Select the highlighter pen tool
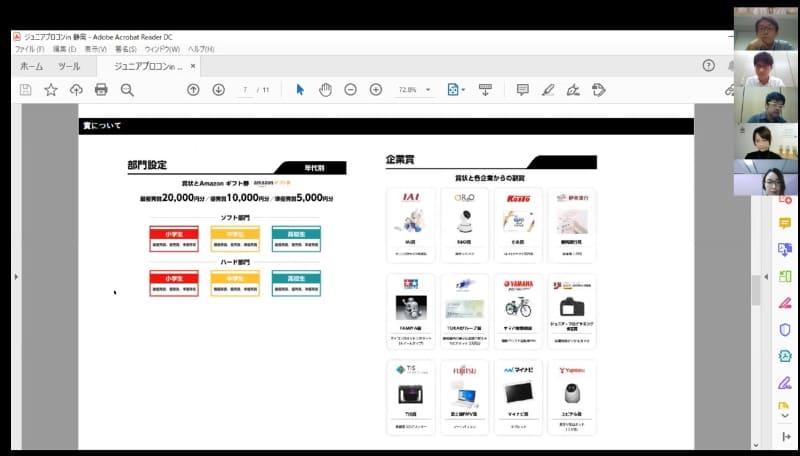 (548, 90)
